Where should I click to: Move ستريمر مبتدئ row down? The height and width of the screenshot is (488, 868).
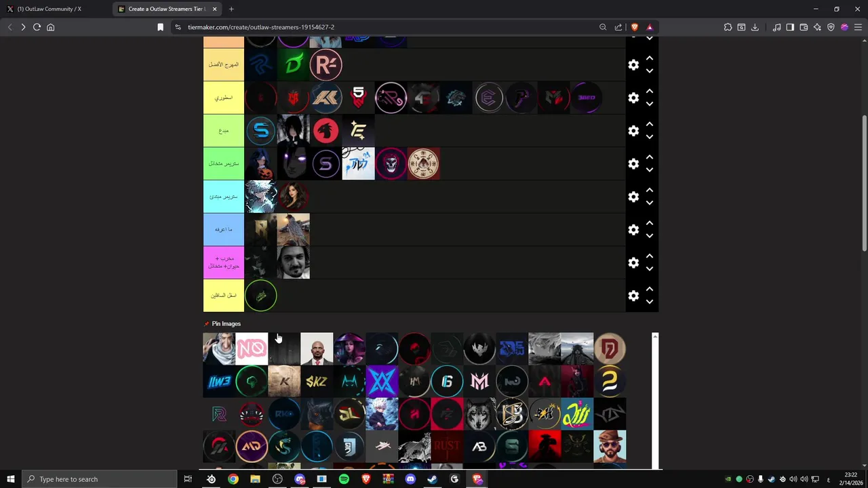[650, 203]
